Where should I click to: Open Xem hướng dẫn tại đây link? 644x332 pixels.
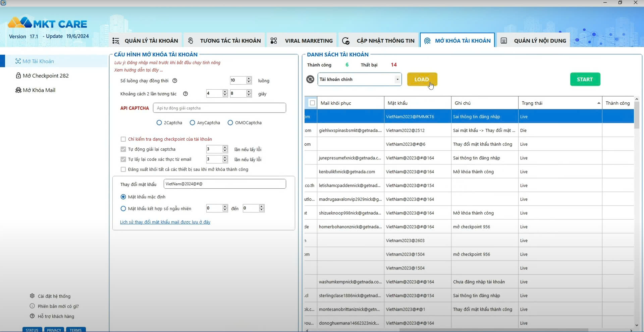pos(138,70)
